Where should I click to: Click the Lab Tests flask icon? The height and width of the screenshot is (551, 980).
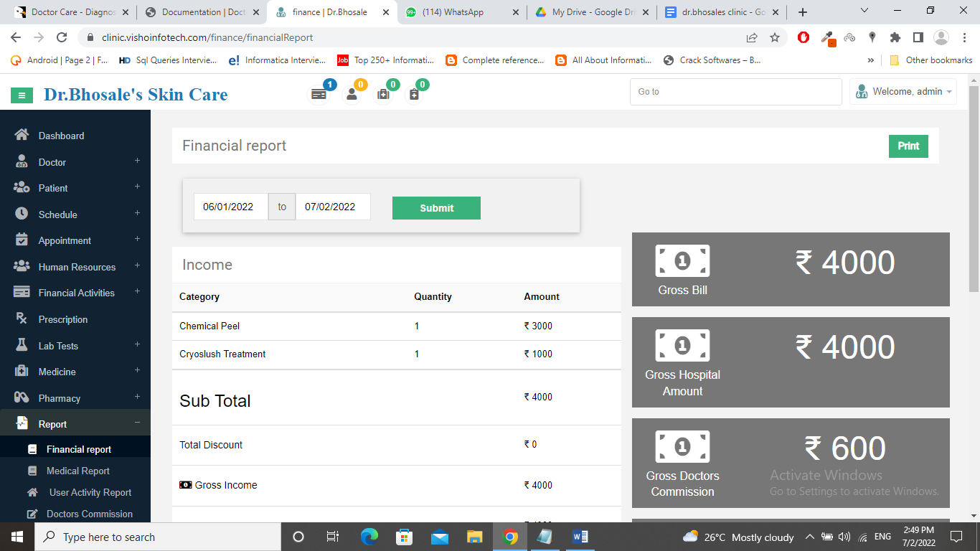22,346
